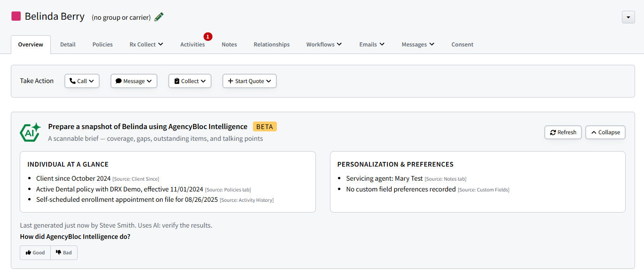Switch to the Overview tab
Image resolution: width=644 pixels, height=275 pixels.
click(x=31, y=45)
